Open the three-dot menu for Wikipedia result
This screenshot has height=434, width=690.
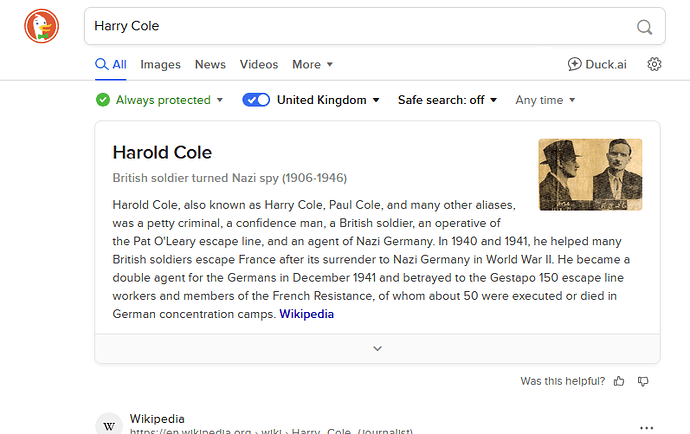(x=646, y=427)
